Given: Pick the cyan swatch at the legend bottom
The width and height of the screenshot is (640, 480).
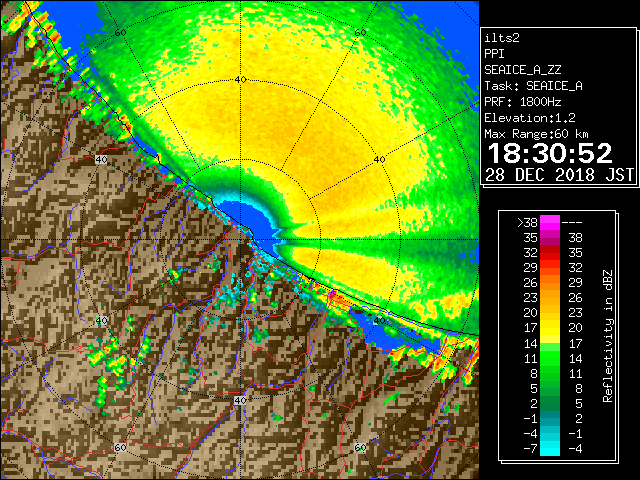Looking at the screenshot, I should click(550, 449).
